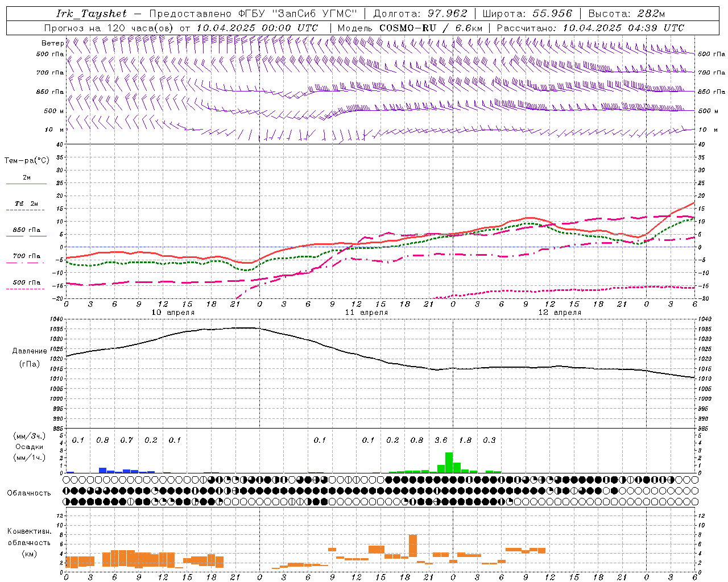This screenshot has height=582, width=728.
Task: Click the tallest green precipitation bar
Action: [449, 463]
